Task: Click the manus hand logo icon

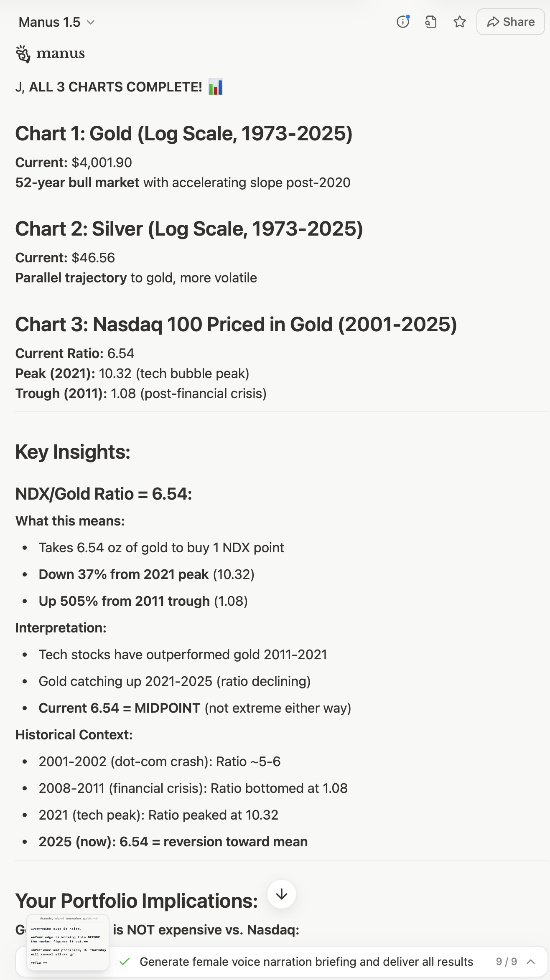Action: 23,54
